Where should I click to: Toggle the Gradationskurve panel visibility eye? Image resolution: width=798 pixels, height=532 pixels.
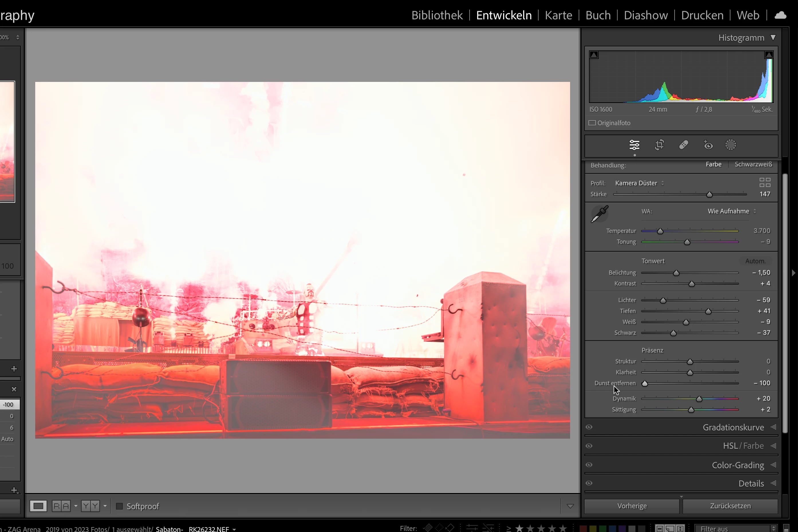click(589, 427)
